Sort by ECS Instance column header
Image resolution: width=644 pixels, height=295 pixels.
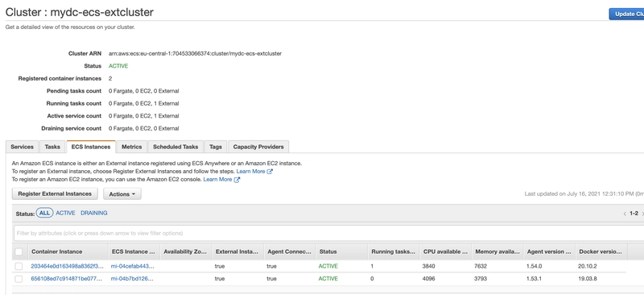[x=133, y=251]
